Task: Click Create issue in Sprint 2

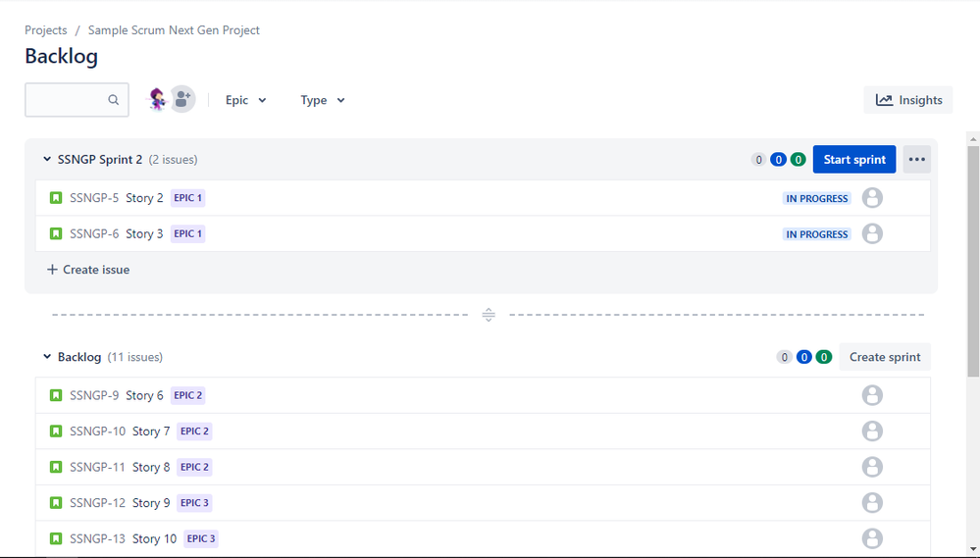Action: [x=88, y=270]
